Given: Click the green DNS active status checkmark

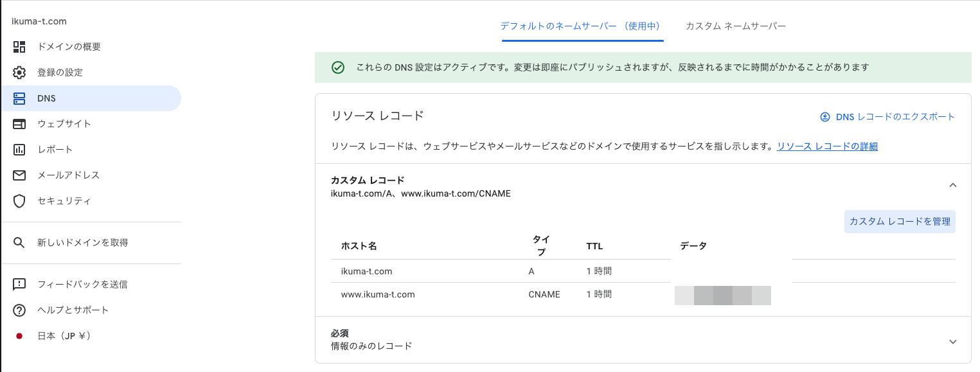Looking at the screenshot, I should [338, 67].
